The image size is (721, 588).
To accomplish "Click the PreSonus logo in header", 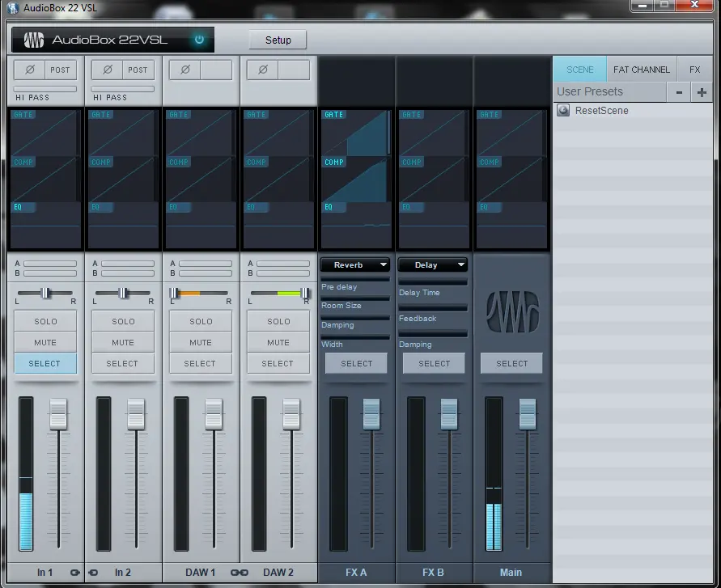I will coord(33,40).
